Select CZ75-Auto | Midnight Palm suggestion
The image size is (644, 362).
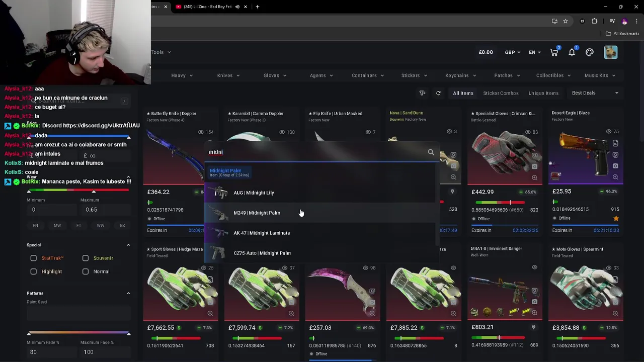pos(320,253)
